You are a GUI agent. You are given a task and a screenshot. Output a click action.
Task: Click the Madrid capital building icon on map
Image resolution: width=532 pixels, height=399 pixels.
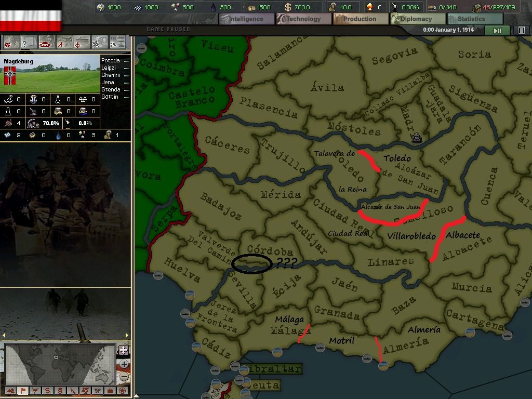pyautogui.click(x=417, y=138)
